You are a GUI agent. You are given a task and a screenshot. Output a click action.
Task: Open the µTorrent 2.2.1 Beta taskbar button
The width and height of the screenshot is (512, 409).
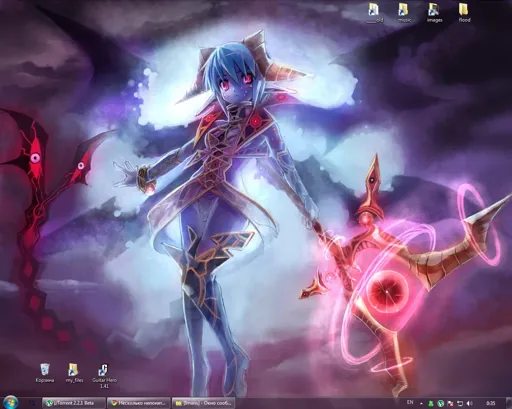click(x=74, y=403)
